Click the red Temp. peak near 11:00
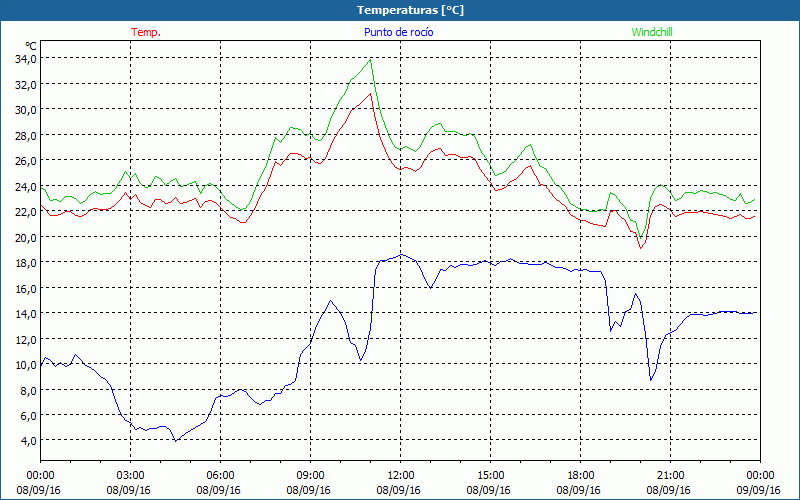 coord(370,93)
